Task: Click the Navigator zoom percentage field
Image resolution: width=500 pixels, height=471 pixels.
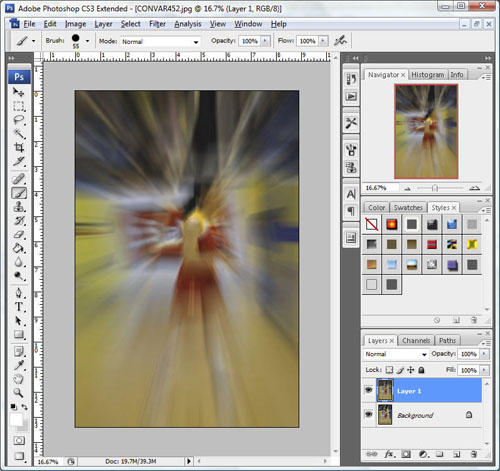Action: tap(381, 188)
